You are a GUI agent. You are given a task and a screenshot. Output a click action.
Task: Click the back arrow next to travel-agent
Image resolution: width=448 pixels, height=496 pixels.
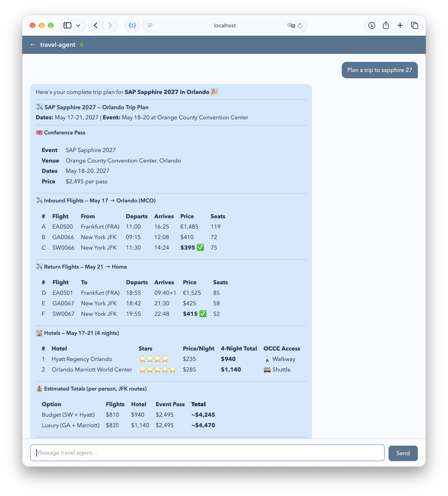(33, 45)
